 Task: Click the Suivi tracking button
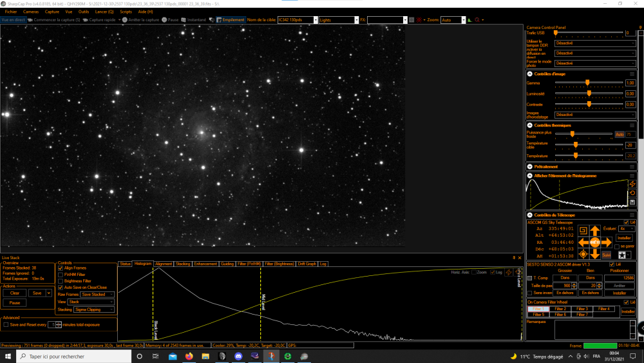click(x=606, y=255)
